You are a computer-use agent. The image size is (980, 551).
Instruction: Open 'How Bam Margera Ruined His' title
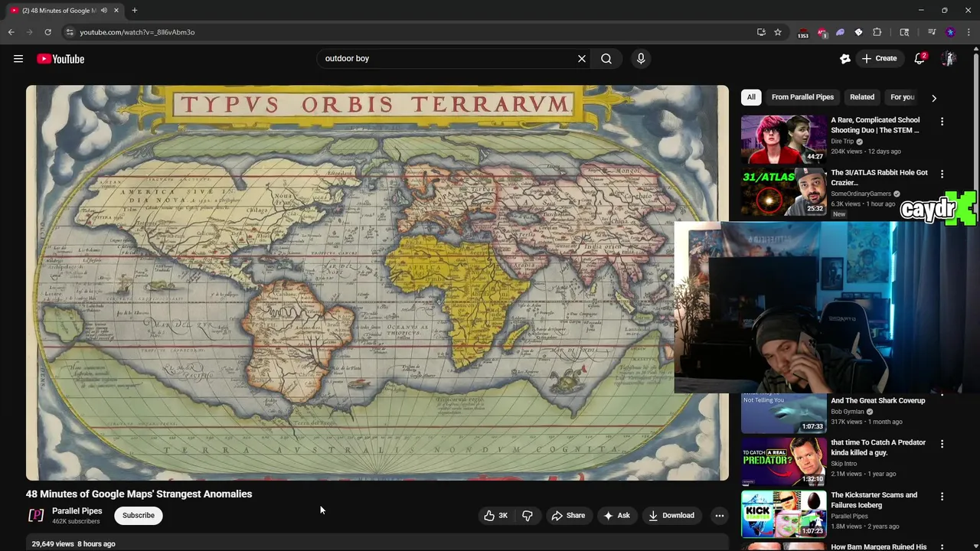coord(878,546)
